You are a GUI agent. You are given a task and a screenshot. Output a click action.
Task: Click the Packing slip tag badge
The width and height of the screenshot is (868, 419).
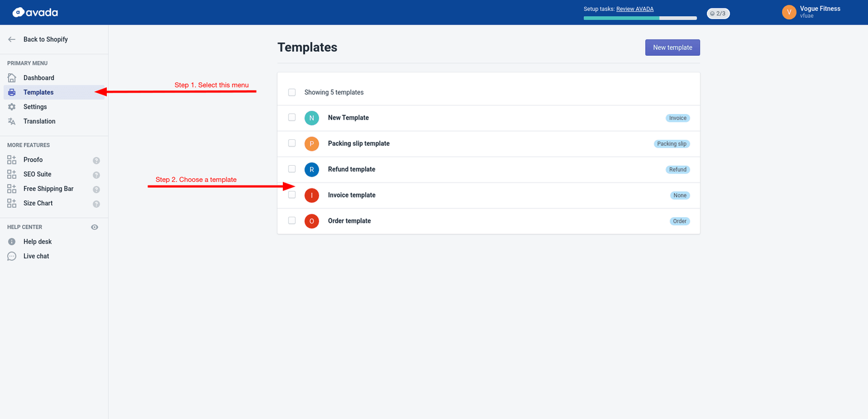click(672, 144)
